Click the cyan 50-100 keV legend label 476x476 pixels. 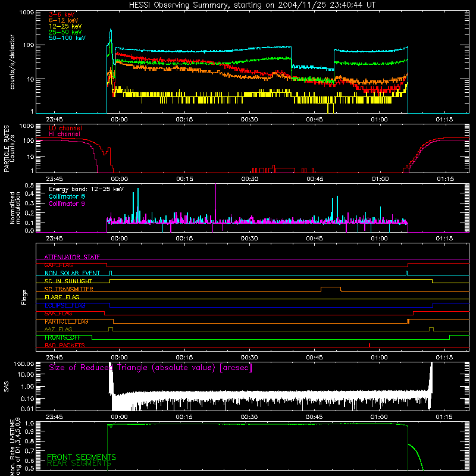[x=67, y=38]
